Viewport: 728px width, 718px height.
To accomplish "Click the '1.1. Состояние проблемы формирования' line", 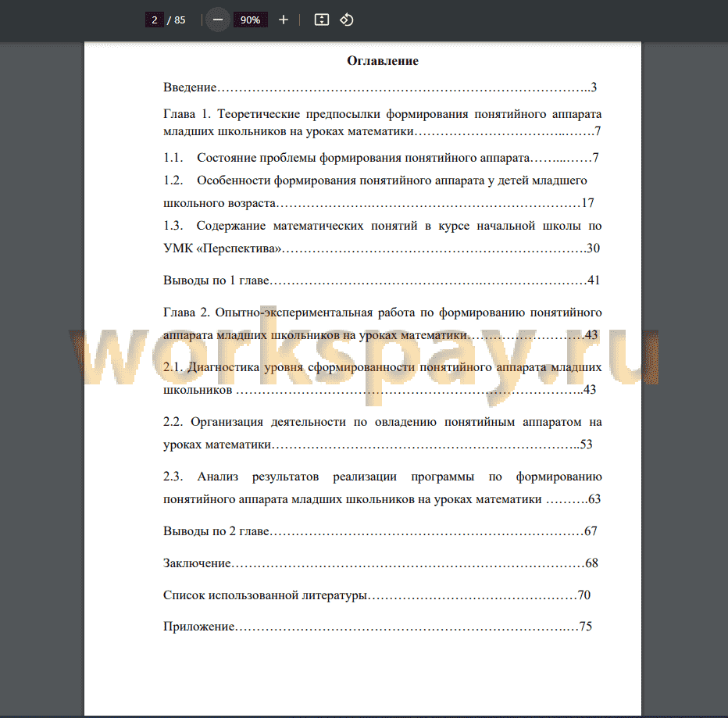I will coord(380,158).
